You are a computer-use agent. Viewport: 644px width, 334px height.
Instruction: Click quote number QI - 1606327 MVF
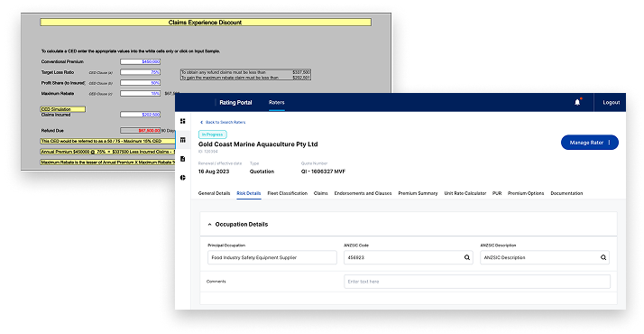pos(323,172)
